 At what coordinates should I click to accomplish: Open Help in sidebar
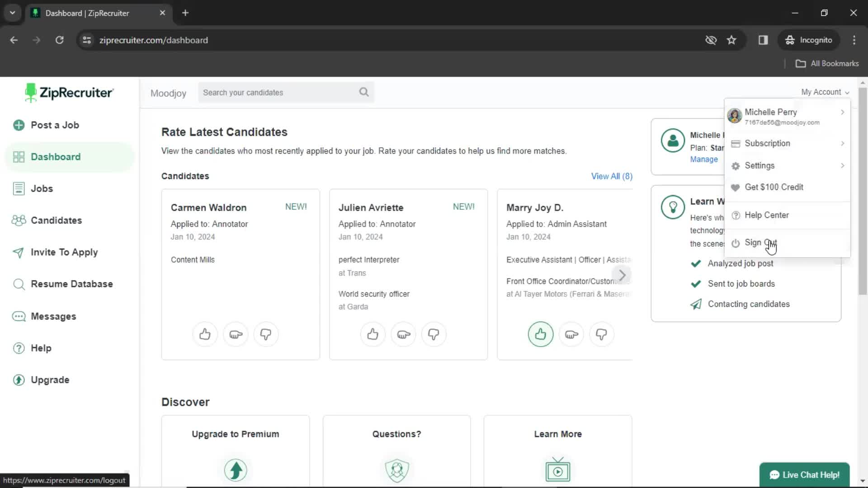coord(70,348)
